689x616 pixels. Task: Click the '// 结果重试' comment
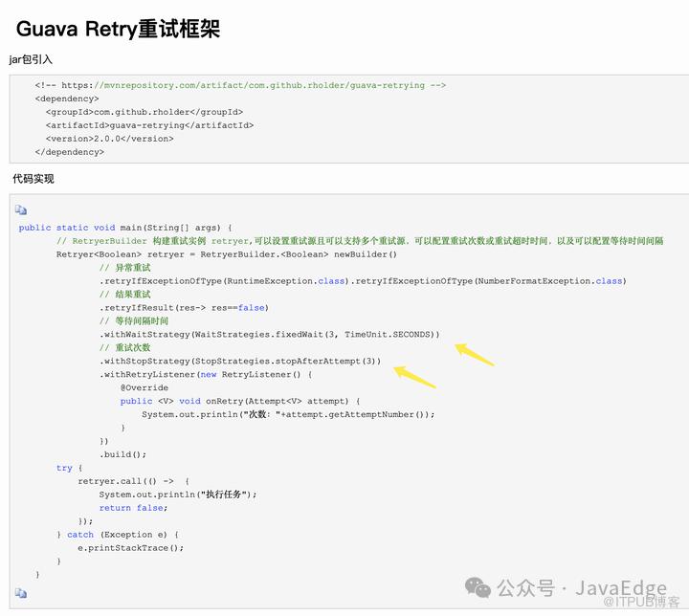pyautogui.click(x=124, y=295)
